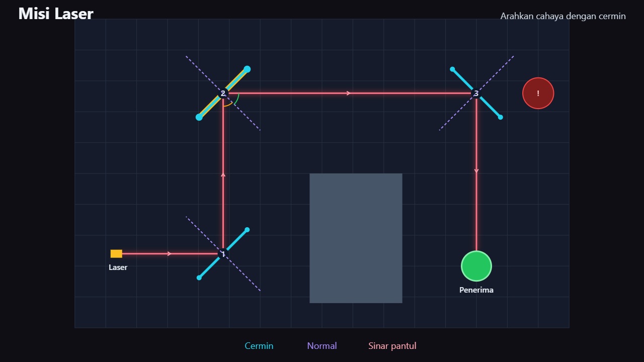Grab the upper-right end handle of mirror 1
The image size is (644, 362).
[247, 230]
